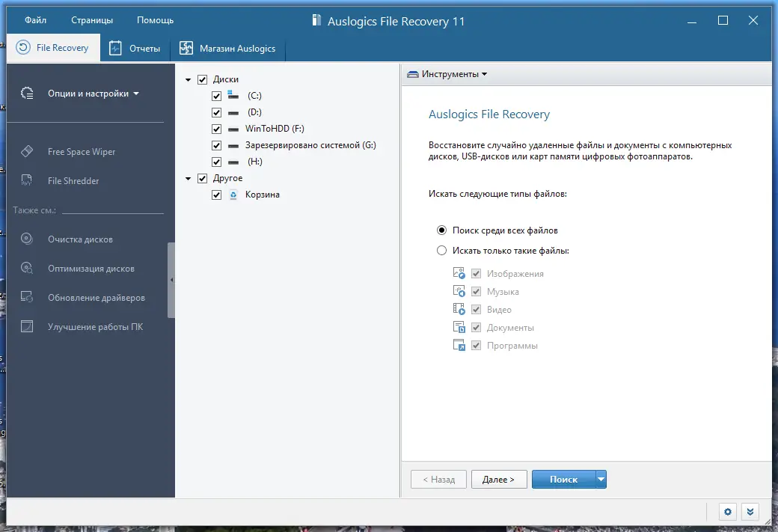The image size is (778, 532).
Task: Open the Файл menu
Action: click(35, 20)
